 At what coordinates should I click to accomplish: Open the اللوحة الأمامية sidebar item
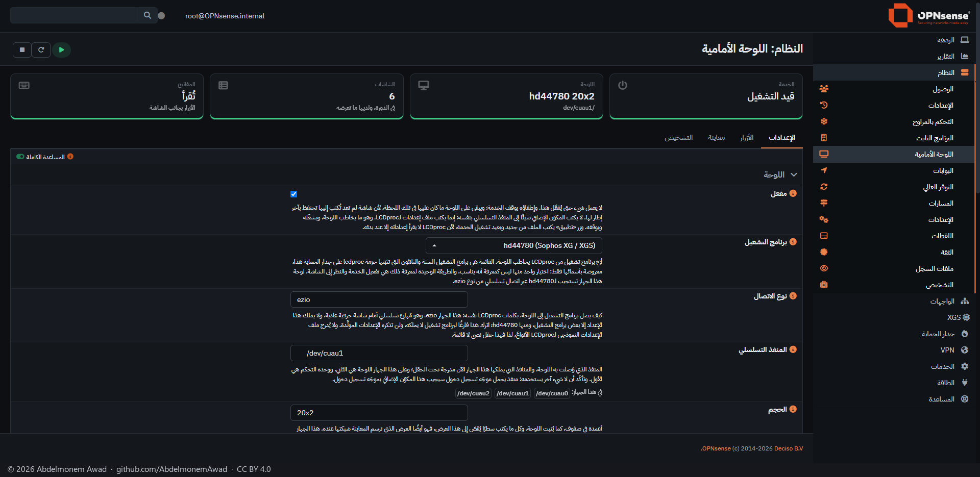894,154
